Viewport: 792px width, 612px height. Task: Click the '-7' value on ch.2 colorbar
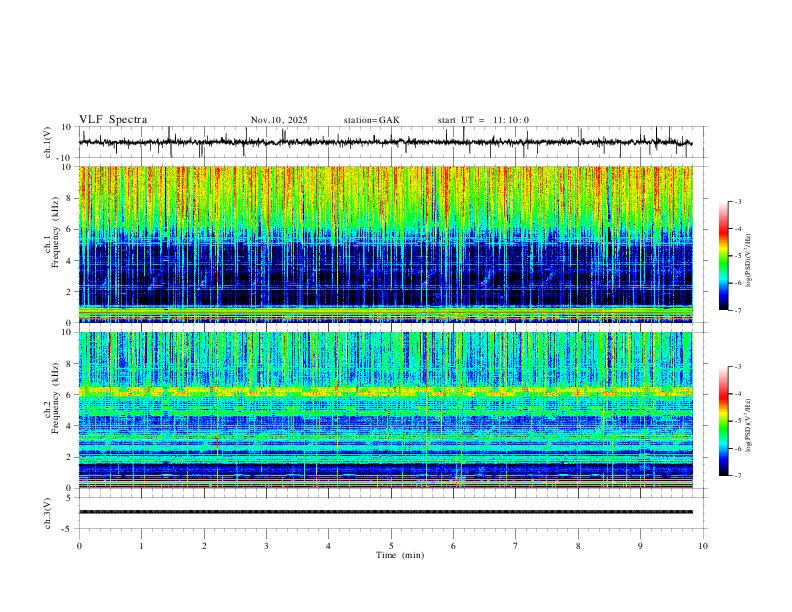point(737,476)
